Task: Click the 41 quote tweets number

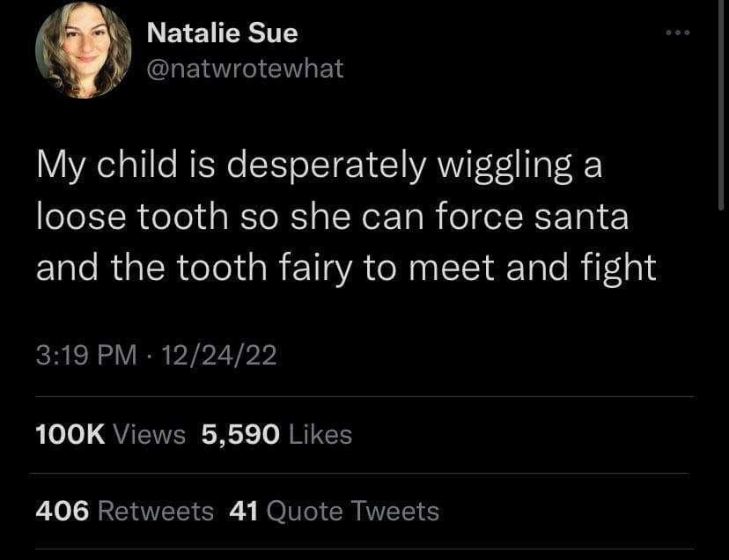Action: coord(242,511)
